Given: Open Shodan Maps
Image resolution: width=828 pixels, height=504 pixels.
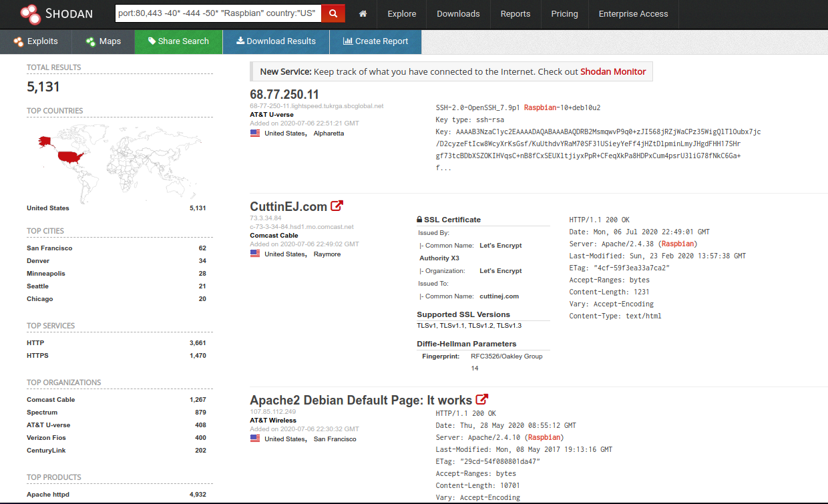Looking at the screenshot, I should point(103,41).
